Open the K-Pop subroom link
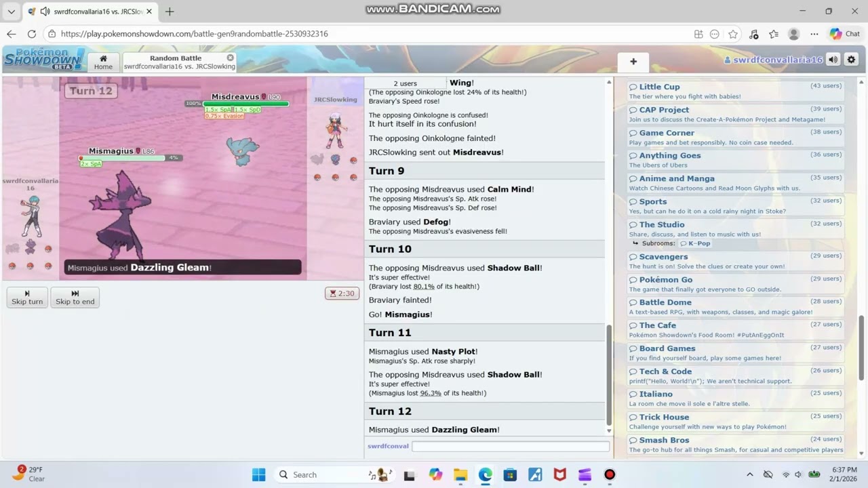868x488 pixels. (695, 243)
